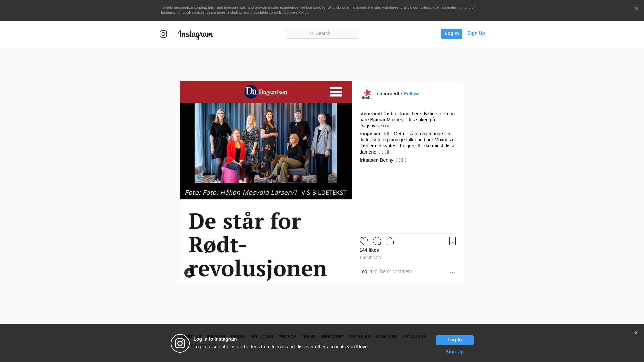Show tagged people icon on photo
Screen dimensions: 644x362
click(189, 273)
